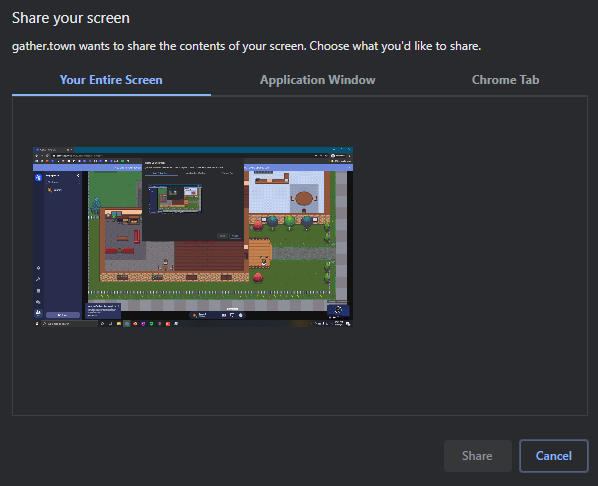Viewport: 598px width, 486px height.
Task: Cancel the screen sharing dialog
Action: tap(553, 456)
